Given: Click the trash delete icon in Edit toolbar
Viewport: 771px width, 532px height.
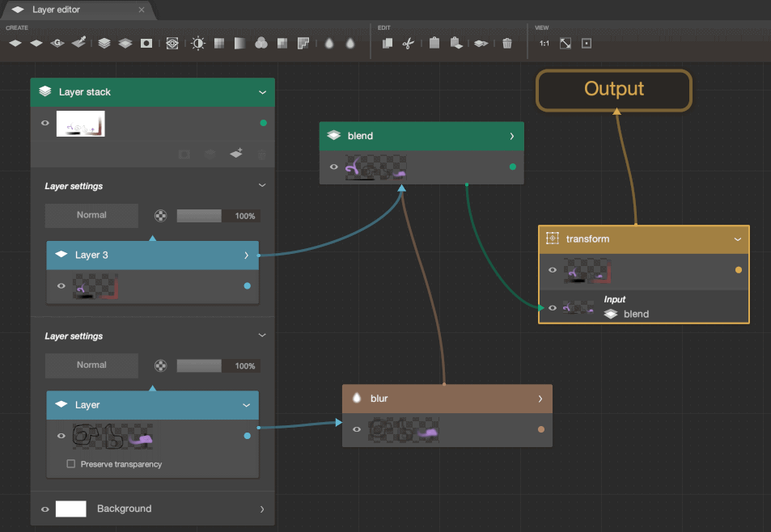Looking at the screenshot, I should coord(507,44).
